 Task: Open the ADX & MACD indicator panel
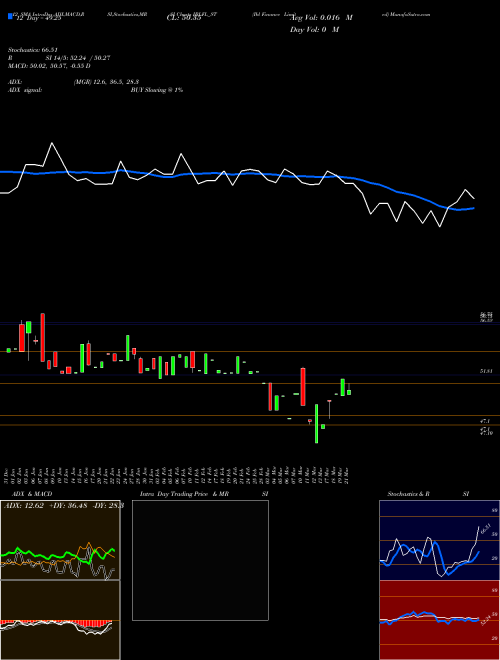click(60, 540)
